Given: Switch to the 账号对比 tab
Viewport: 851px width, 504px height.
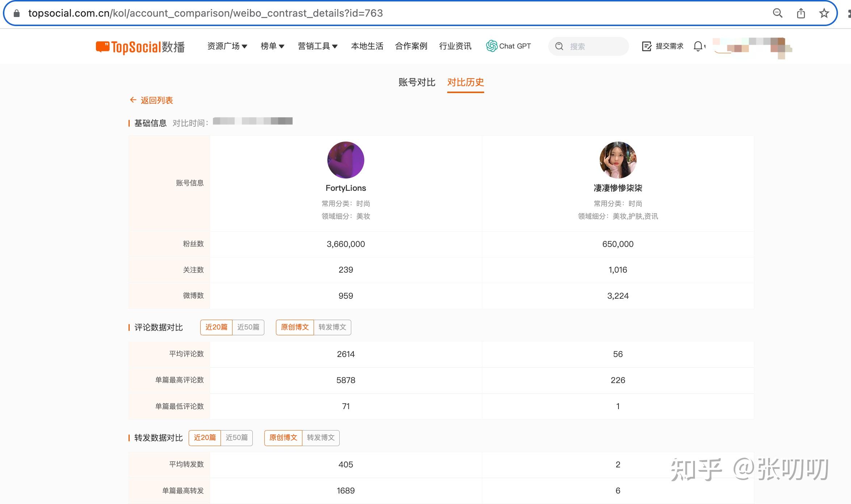Looking at the screenshot, I should coord(416,83).
